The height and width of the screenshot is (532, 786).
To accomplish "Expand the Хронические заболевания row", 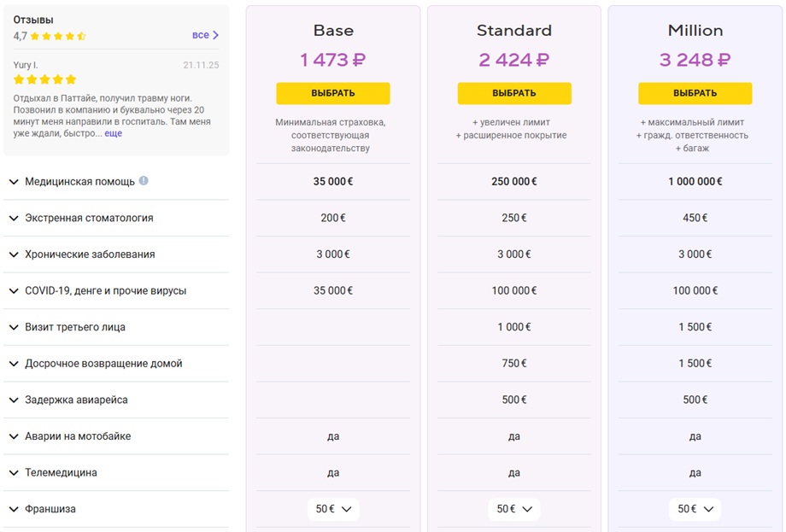I will tap(116, 254).
